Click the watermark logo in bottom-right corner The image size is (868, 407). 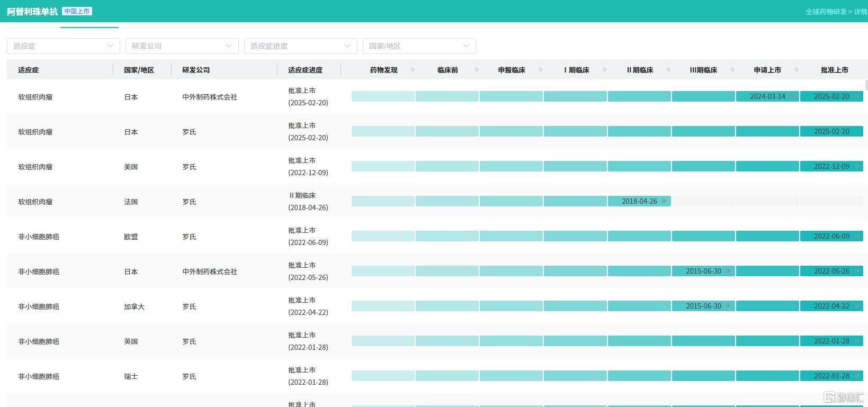(844, 397)
